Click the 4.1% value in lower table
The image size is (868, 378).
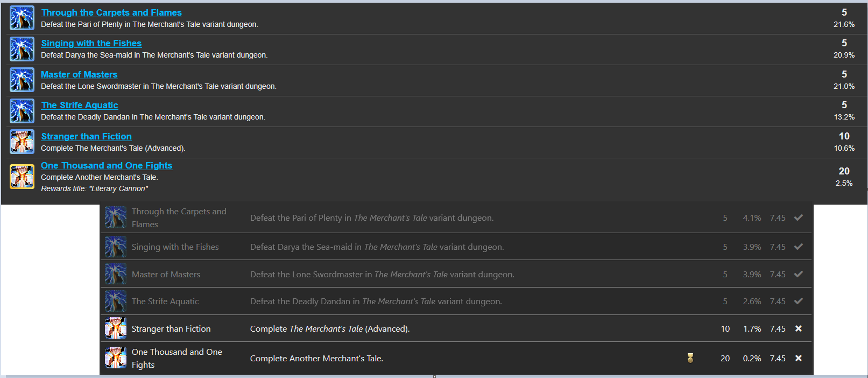pyautogui.click(x=752, y=218)
